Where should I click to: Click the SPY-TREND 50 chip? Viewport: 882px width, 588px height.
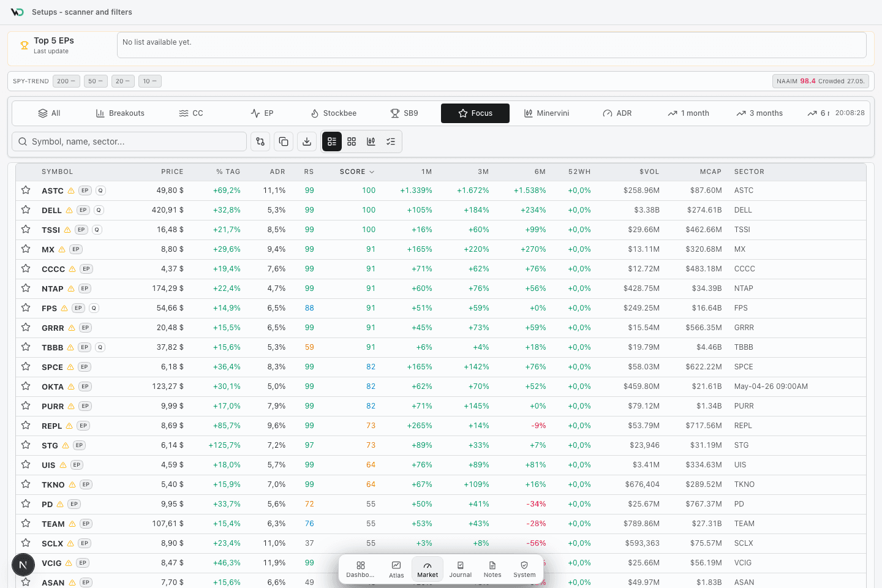click(x=96, y=81)
